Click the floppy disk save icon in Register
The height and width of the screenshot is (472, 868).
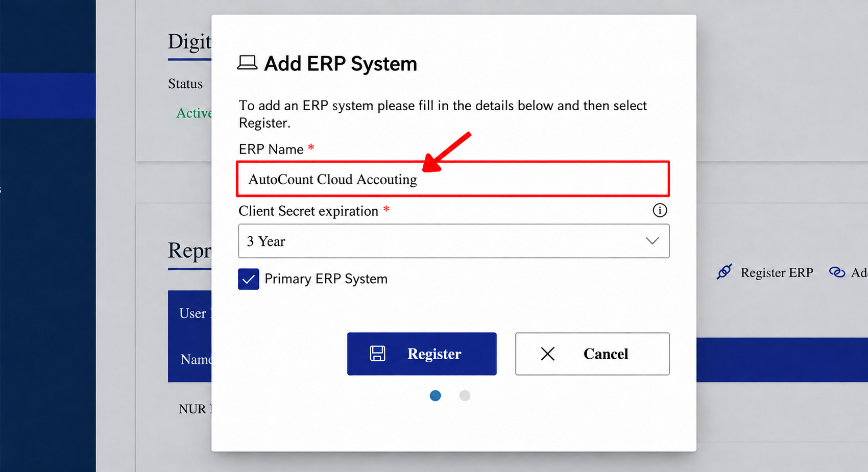377,354
